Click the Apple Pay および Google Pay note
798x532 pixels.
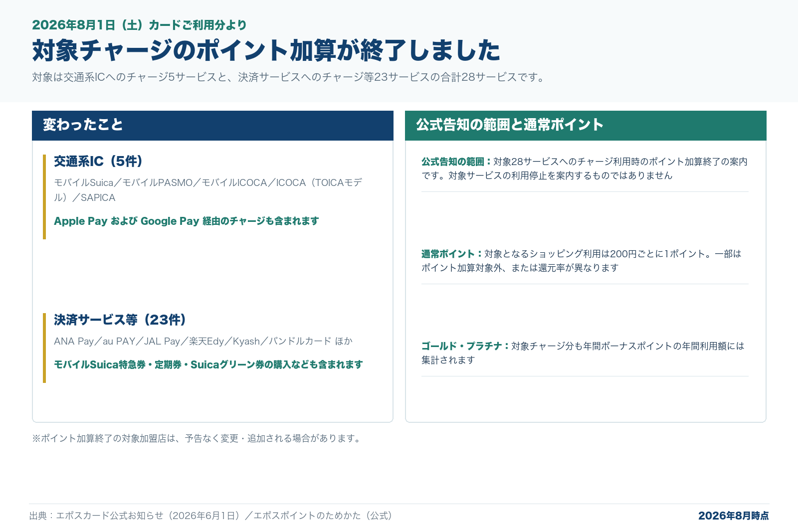pos(187,221)
